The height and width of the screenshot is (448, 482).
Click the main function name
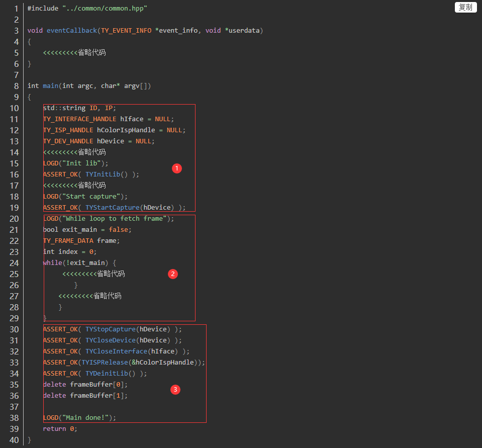51,86
